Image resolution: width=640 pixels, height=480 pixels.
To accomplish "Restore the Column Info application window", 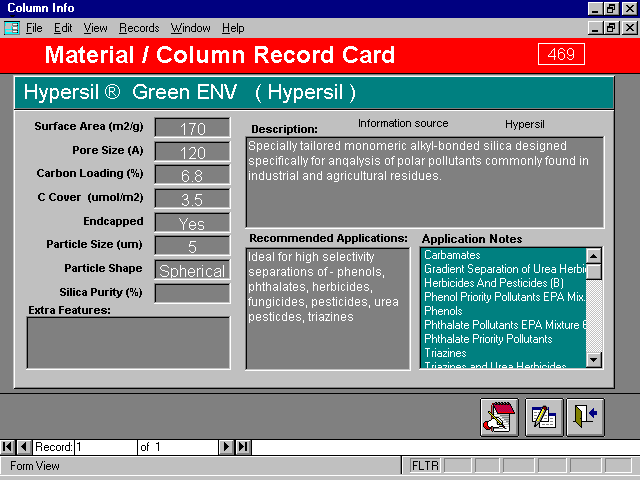I will [x=611, y=9].
